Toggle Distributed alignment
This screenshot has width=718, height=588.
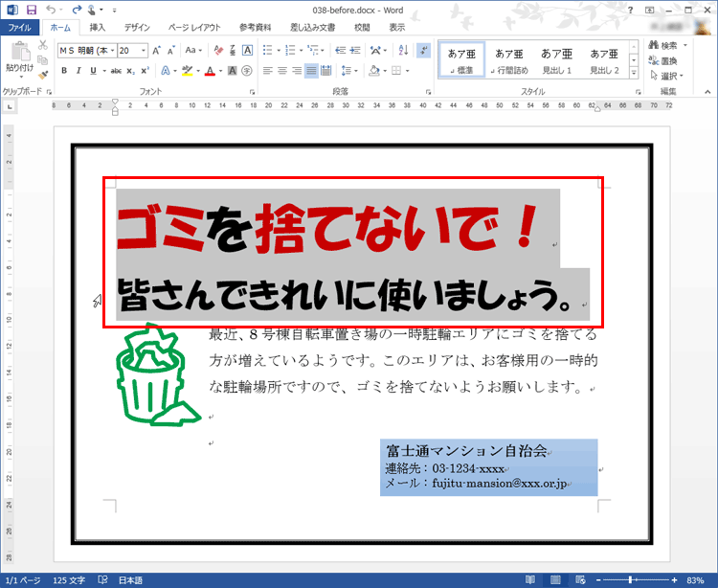(x=326, y=71)
